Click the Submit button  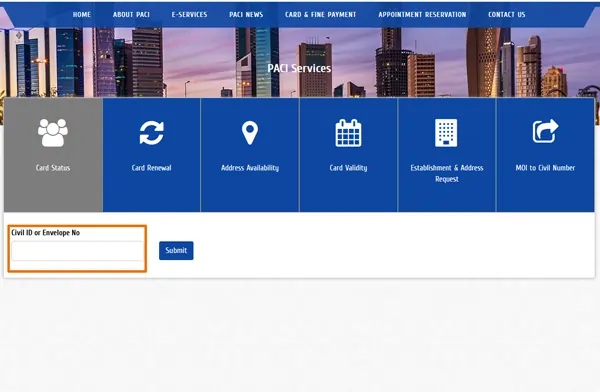[176, 250]
